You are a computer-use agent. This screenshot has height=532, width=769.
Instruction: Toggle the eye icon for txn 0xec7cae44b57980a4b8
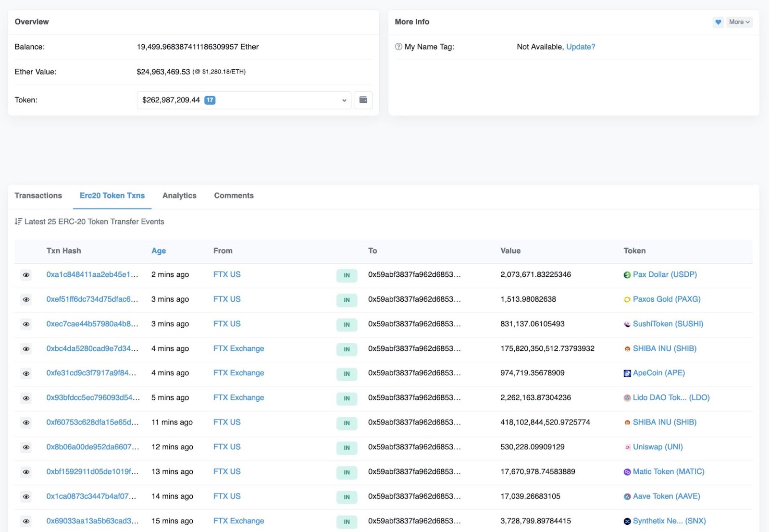tap(26, 324)
